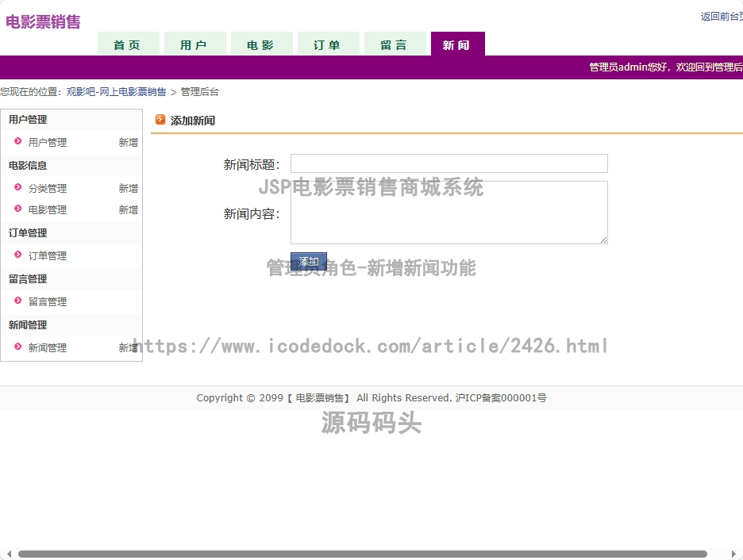
Task: Click the horizontal scrollbar thumb
Action: tap(363, 554)
